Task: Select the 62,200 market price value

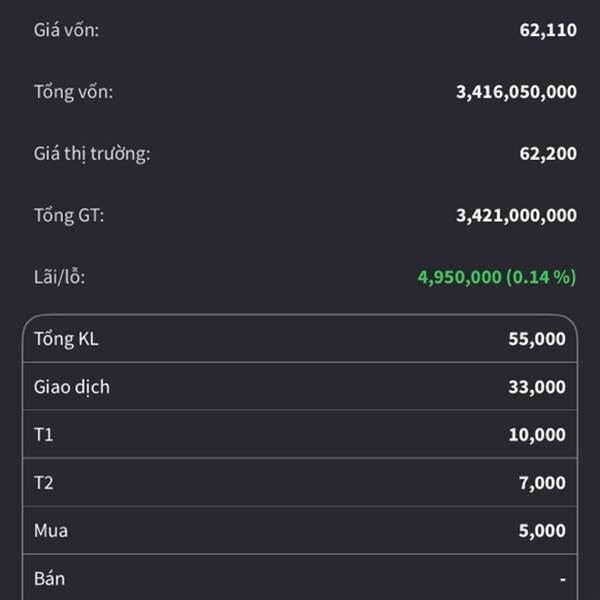Action: pos(548,154)
